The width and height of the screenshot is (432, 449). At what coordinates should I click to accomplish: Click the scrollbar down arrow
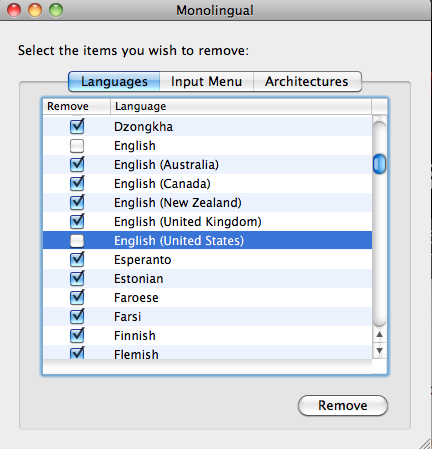point(379,350)
